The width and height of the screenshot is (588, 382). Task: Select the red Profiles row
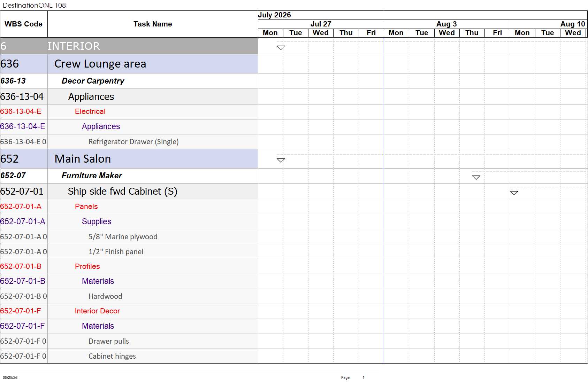click(x=129, y=266)
